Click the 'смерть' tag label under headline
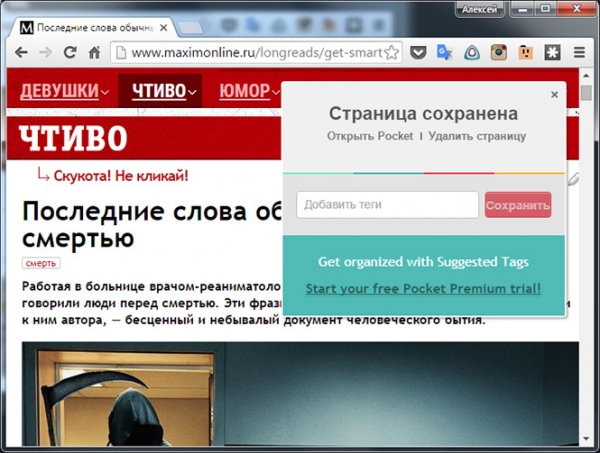Screen dimensions: 600x453 tap(40, 263)
